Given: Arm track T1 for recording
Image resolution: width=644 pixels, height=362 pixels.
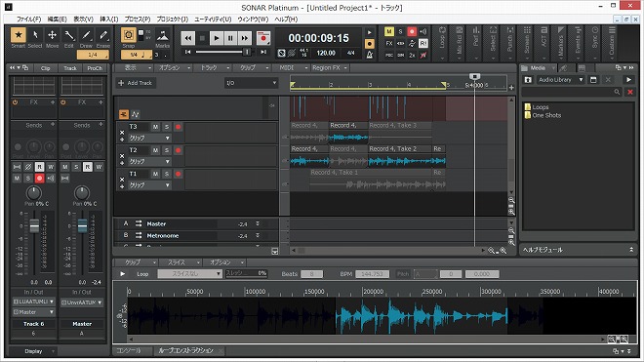Looking at the screenshot, I should [178, 175].
